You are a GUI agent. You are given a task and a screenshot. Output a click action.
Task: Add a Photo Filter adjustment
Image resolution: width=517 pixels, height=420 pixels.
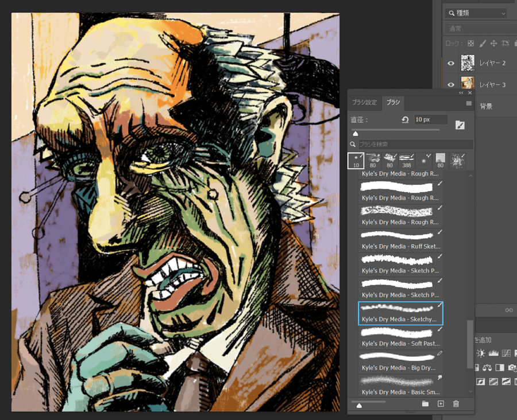[512, 368]
